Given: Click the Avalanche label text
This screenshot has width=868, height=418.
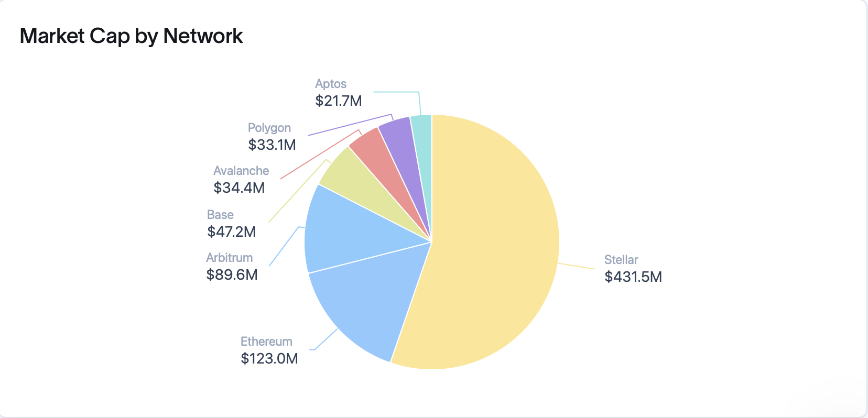Looking at the screenshot, I should pos(241,171).
